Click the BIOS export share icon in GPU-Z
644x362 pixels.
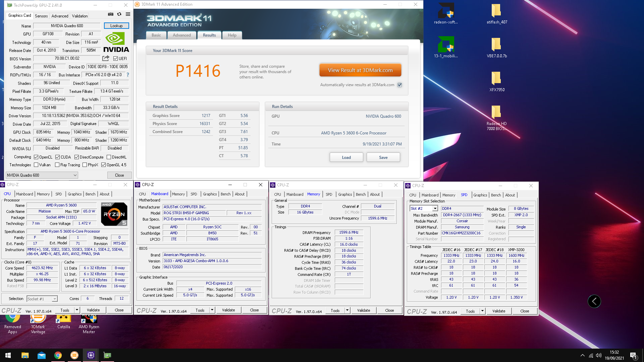pyautogui.click(x=106, y=58)
